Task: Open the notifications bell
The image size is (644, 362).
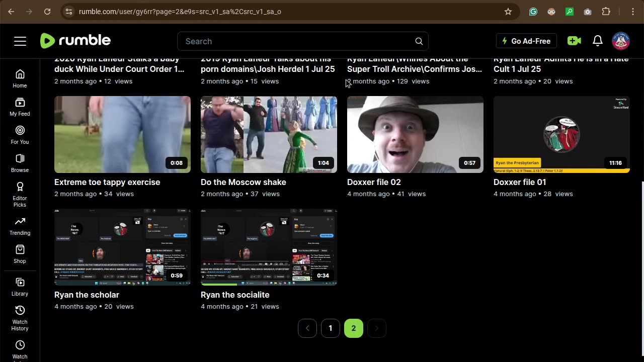Action: click(598, 41)
